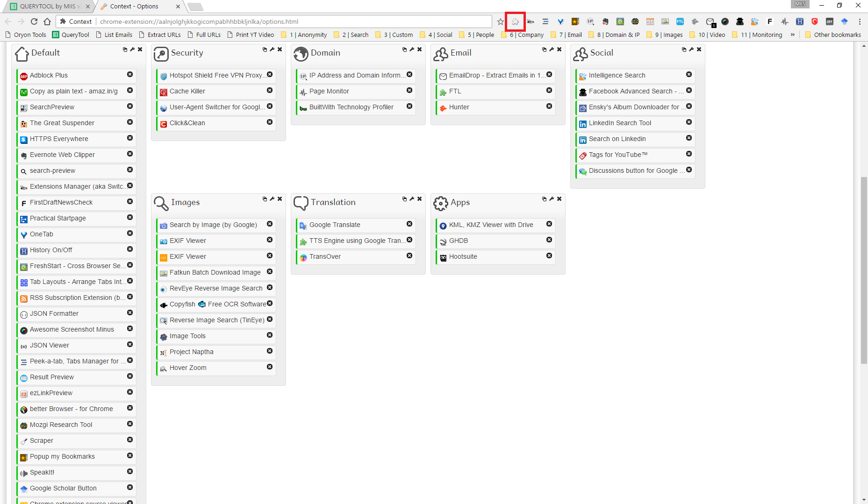Remove Adblock Plus from Default group
This screenshot has width=868, height=504.
click(x=130, y=74)
